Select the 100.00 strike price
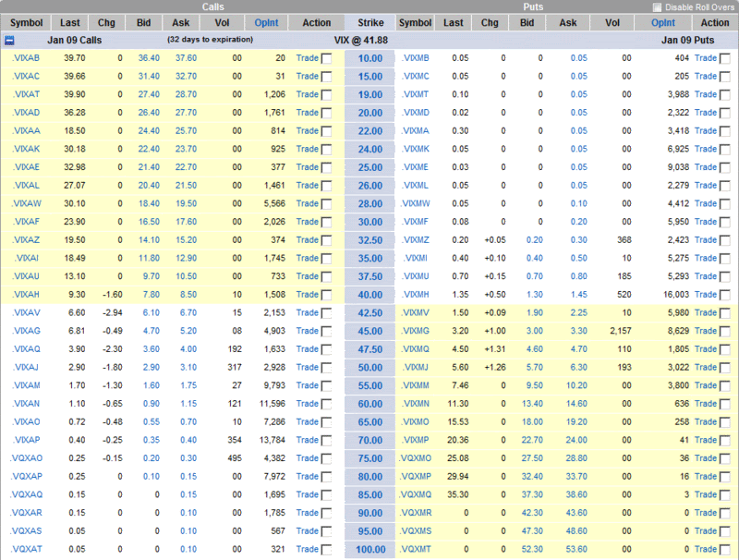This screenshot has height=560, width=739. coord(370,550)
